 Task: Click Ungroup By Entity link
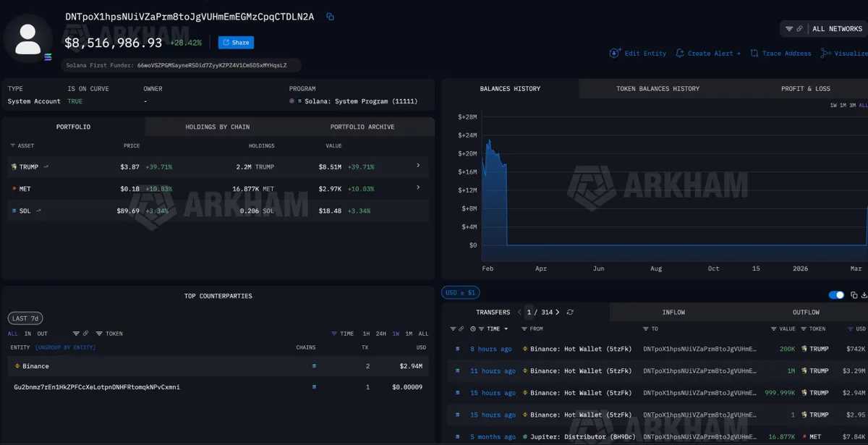click(65, 347)
